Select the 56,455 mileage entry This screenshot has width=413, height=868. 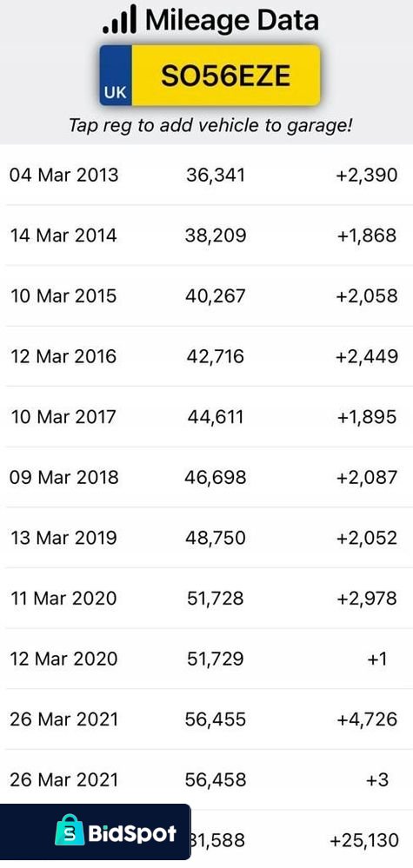(x=216, y=719)
